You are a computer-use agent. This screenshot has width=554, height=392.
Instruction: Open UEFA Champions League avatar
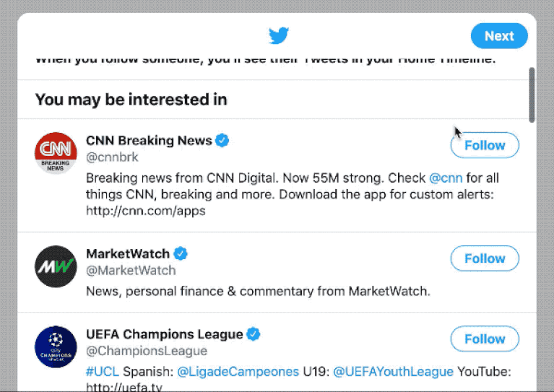click(56, 347)
